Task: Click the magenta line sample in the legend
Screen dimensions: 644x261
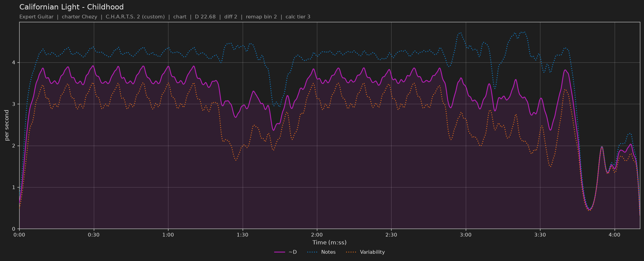Action: 280,252
